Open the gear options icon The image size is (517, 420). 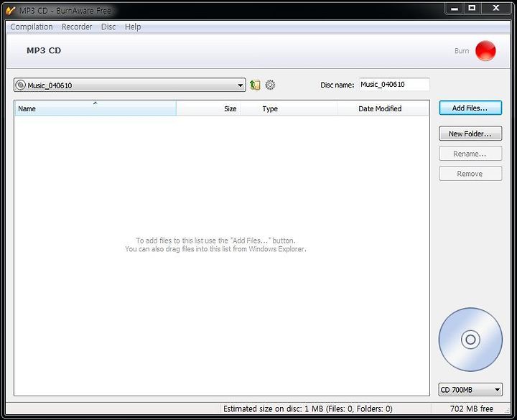pos(270,85)
